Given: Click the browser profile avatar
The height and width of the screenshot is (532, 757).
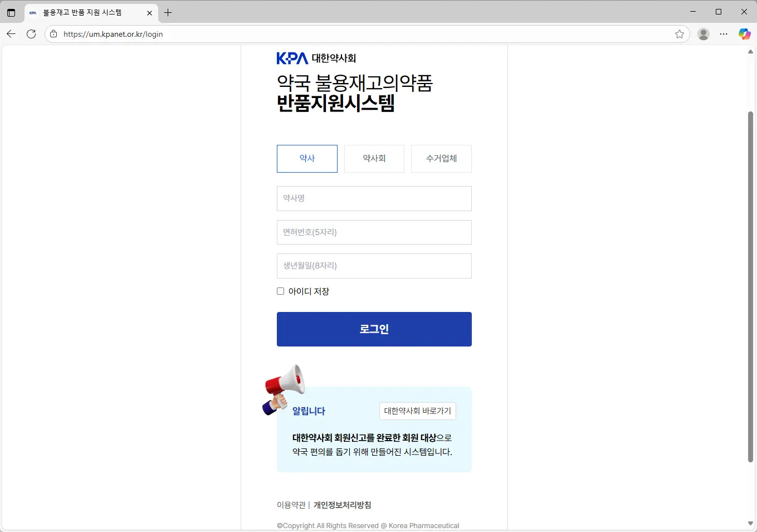Looking at the screenshot, I should click(703, 34).
